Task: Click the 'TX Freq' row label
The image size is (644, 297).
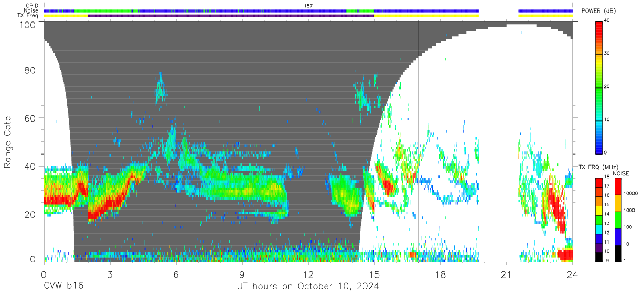Action: 28,16
